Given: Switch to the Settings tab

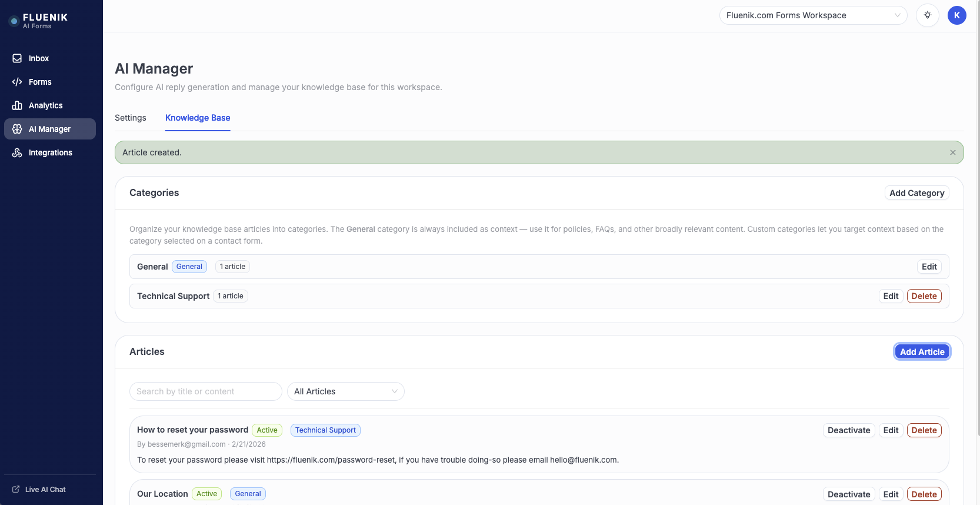Looking at the screenshot, I should click(x=131, y=118).
